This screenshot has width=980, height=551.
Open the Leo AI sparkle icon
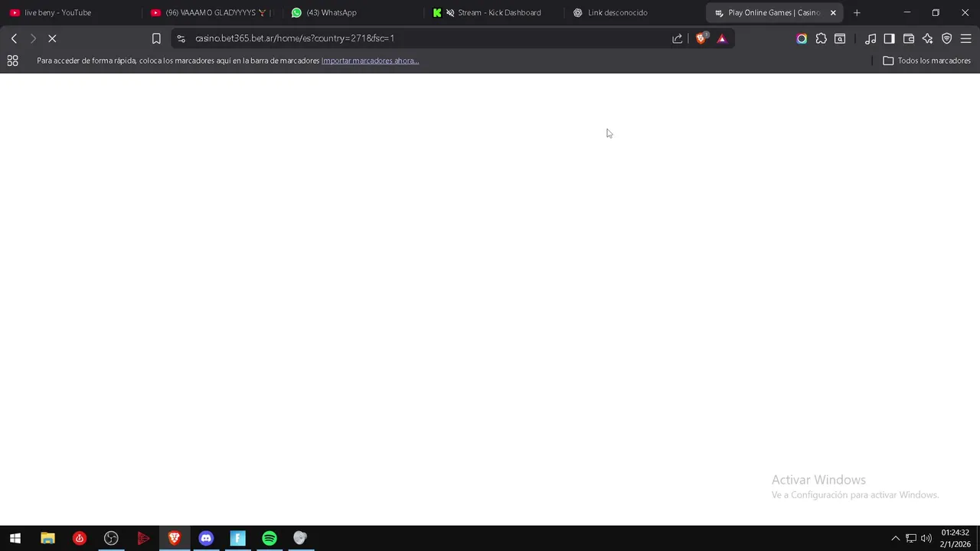(x=927, y=38)
